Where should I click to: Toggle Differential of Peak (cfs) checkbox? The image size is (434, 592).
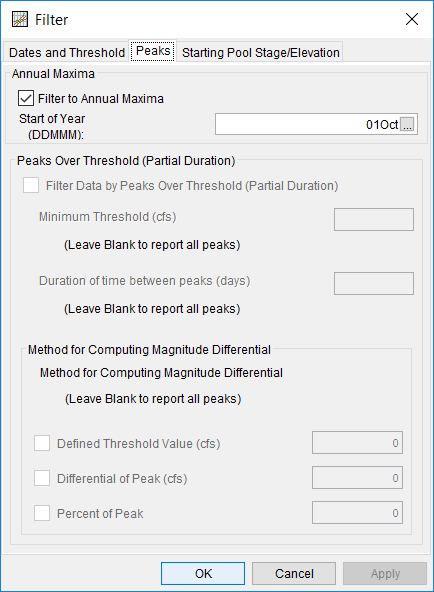point(42,478)
